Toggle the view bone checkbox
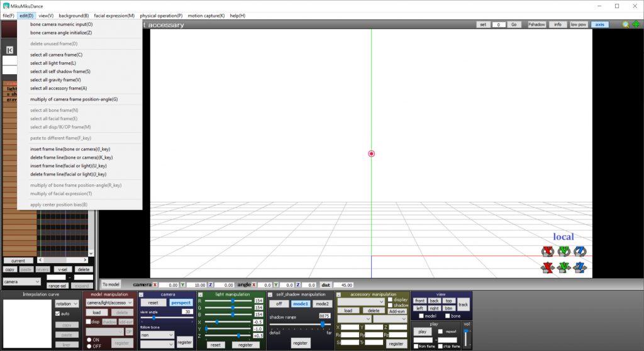Screen dimensions: 644x351 click(x=447, y=316)
